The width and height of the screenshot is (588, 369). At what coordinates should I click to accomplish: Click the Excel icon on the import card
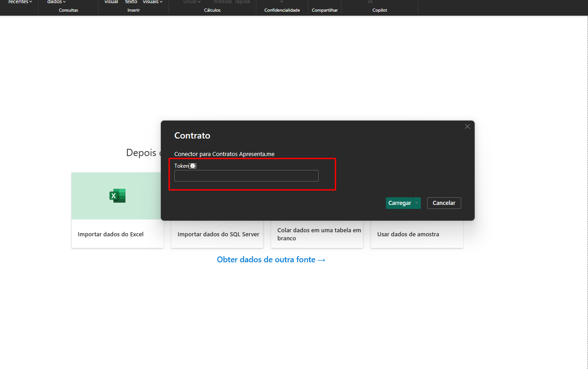(x=117, y=196)
